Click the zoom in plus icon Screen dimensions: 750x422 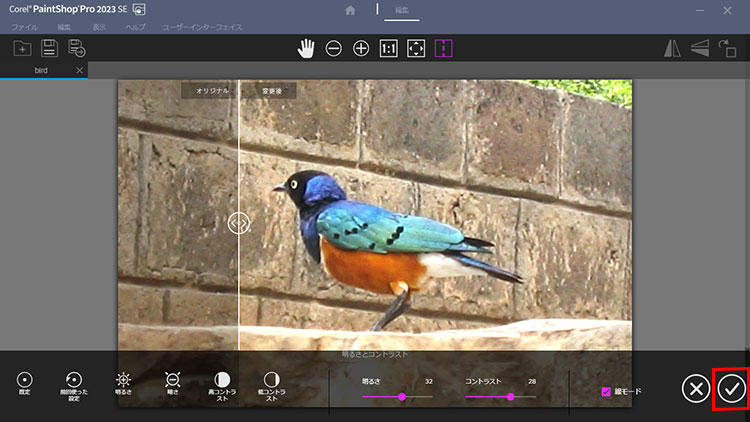361,48
